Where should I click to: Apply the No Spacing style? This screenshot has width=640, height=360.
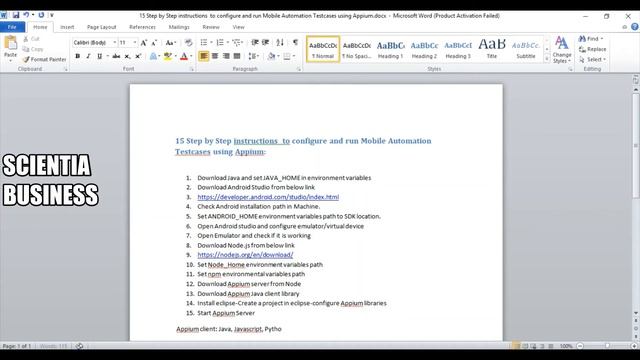357,49
